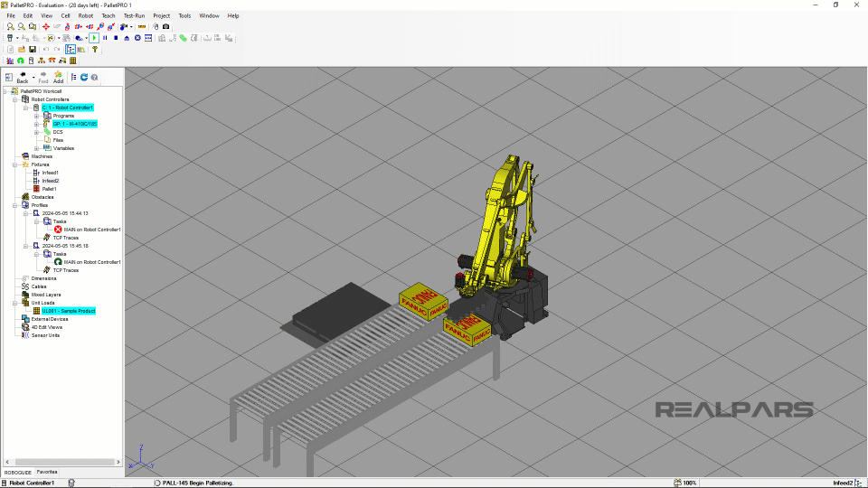Toggle the cell browser tree icon

click(x=71, y=50)
